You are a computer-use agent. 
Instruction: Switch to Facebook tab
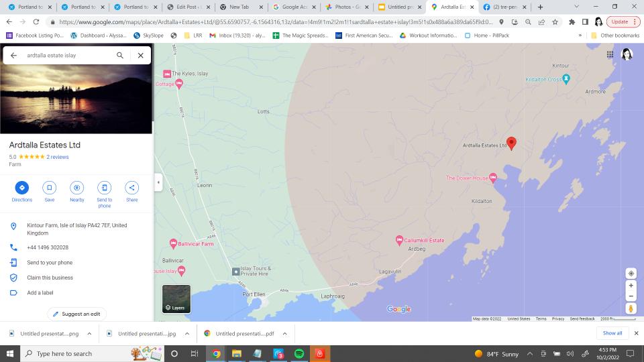(x=505, y=7)
